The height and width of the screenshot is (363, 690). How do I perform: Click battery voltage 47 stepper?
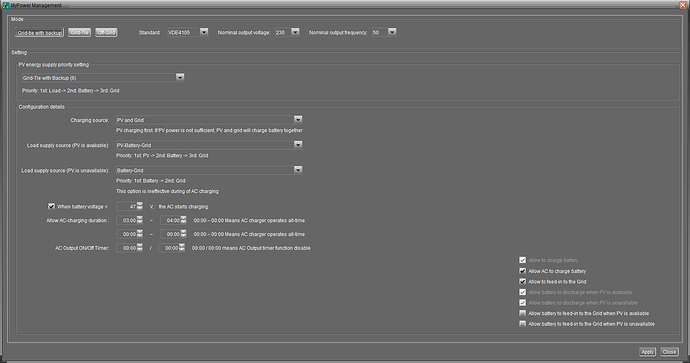tap(139, 206)
